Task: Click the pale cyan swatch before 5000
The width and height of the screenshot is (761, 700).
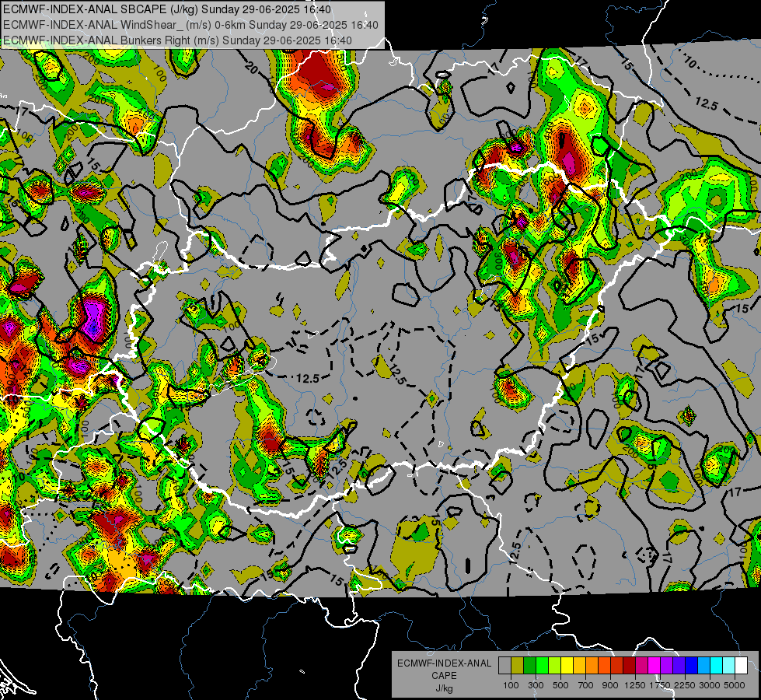Action: [729, 666]
